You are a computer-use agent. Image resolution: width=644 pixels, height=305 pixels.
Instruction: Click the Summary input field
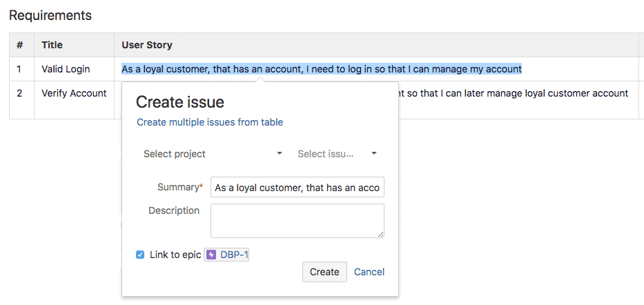(x=297, y=187)
